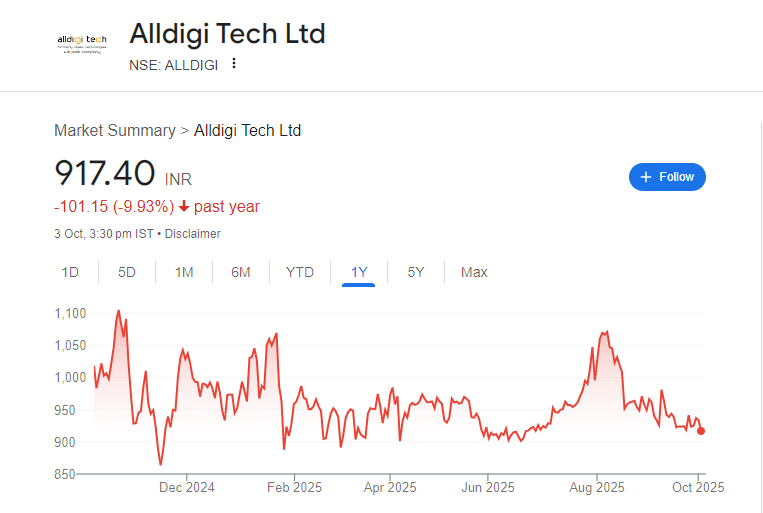Click the red down arrow price-change indicator

[x=184, y=207]
